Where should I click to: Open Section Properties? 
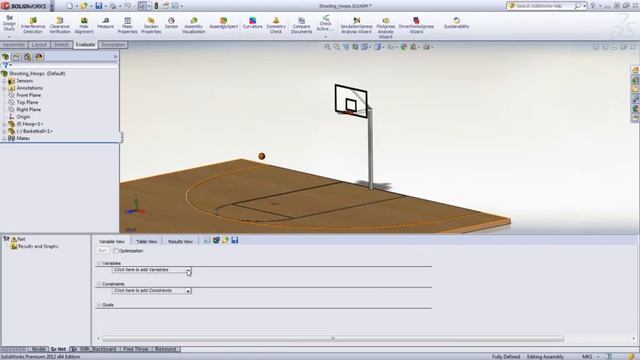(x=151, y=26)
